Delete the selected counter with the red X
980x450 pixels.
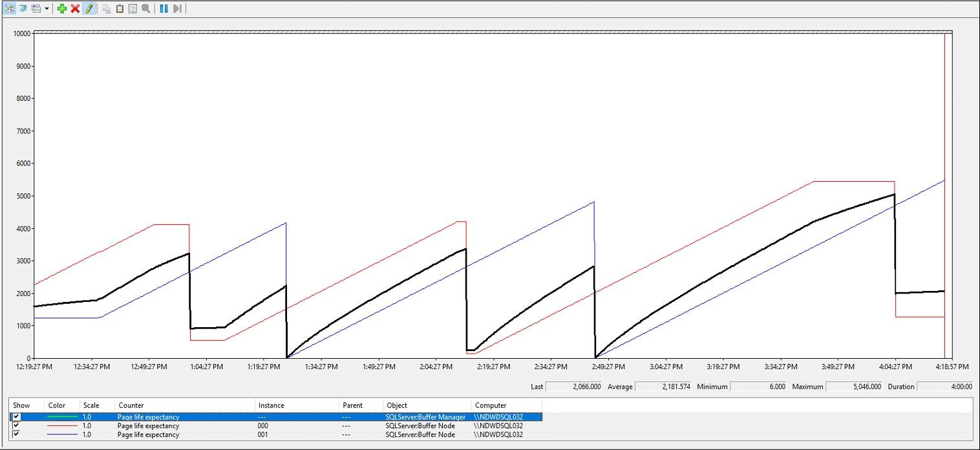tap(75, 8)
